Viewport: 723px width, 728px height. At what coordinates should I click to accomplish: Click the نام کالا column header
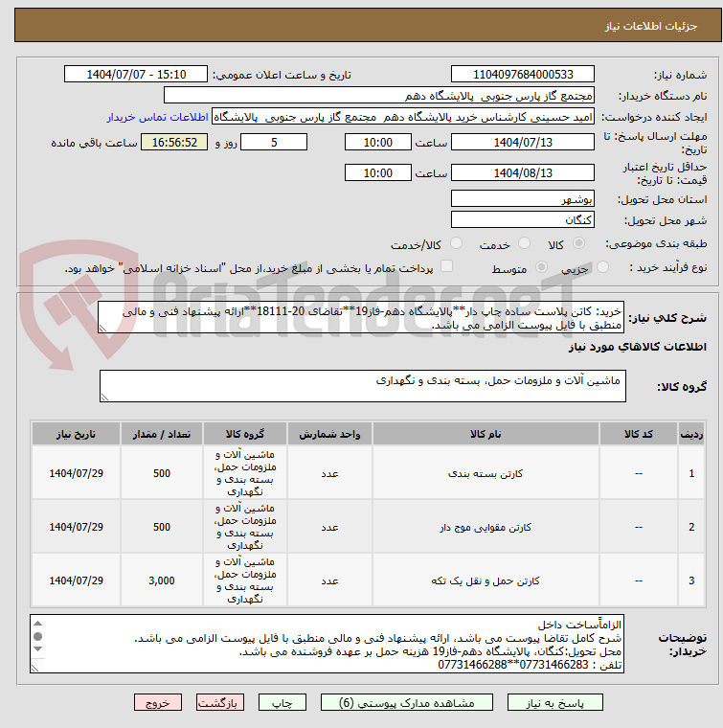(486, 434)
